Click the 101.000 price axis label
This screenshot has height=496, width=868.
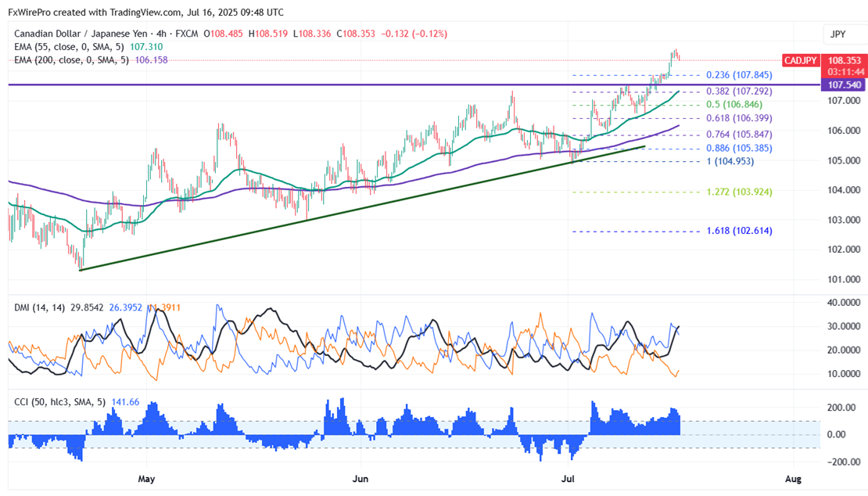[x=844, y=279]
